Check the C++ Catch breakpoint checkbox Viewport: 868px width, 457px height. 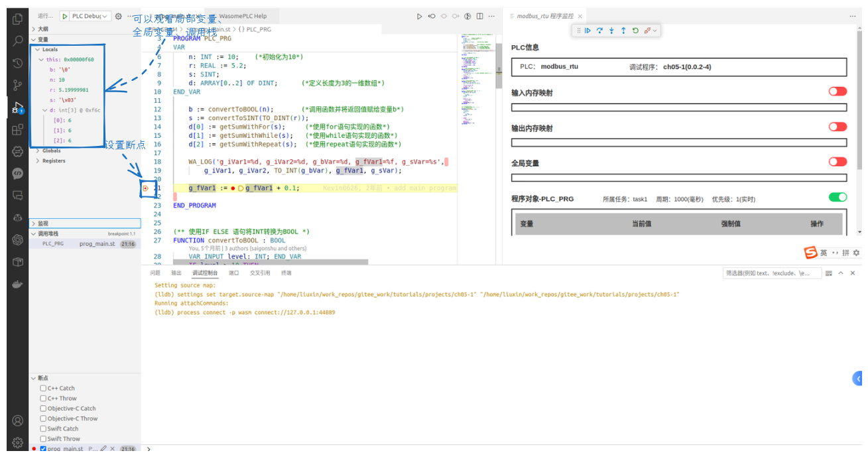click(43, 389)
